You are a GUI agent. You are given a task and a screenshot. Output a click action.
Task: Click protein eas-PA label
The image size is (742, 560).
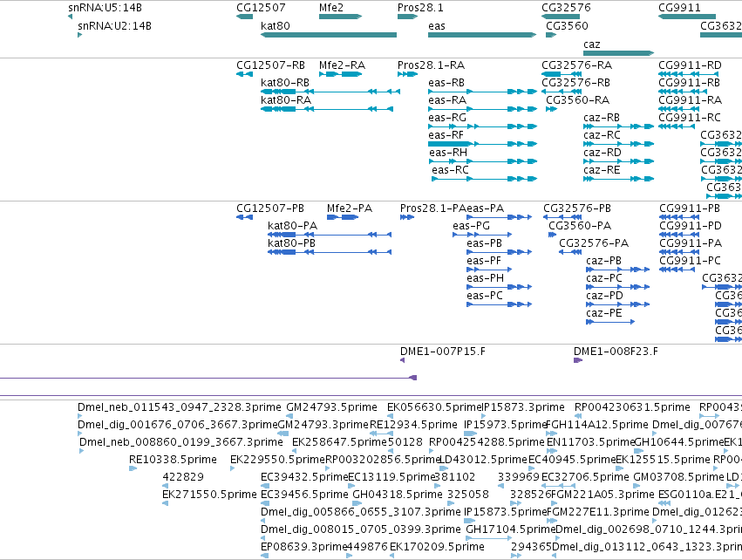click(485, 208)
